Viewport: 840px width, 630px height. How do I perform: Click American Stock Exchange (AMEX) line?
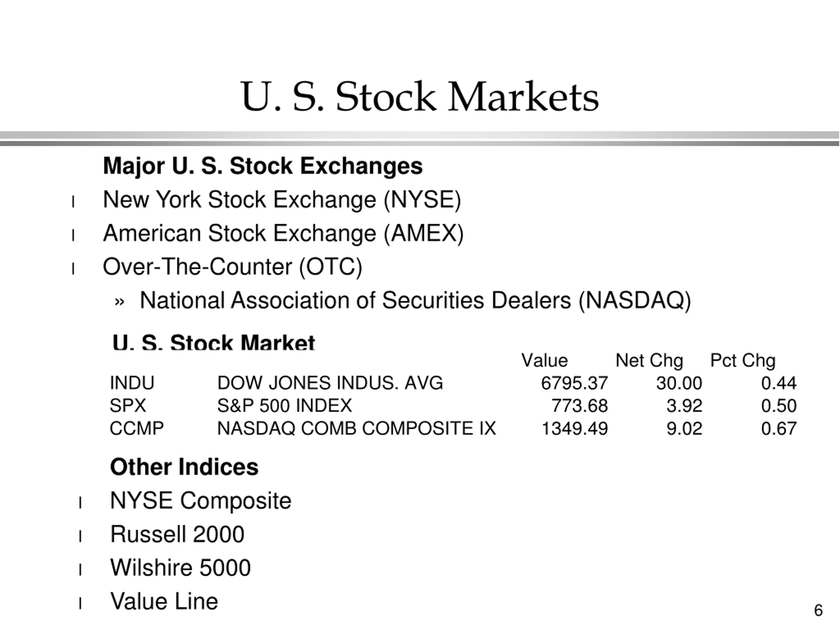point(283,233)
